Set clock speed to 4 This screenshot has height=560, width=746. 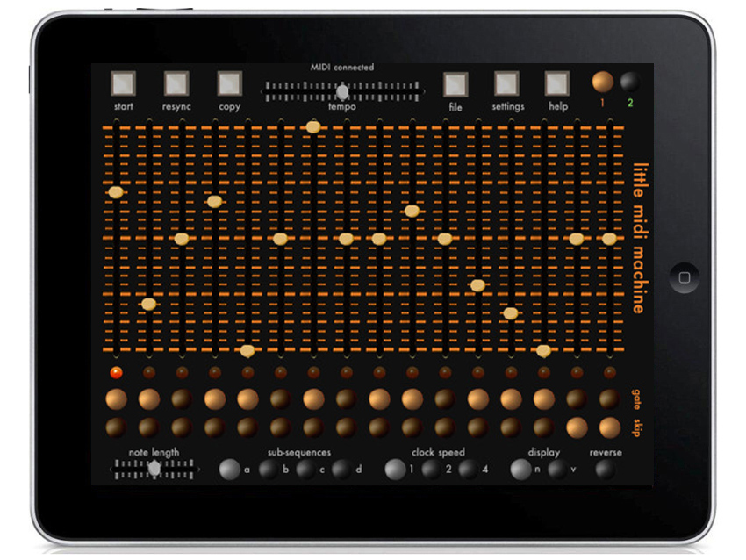[468, 470]
